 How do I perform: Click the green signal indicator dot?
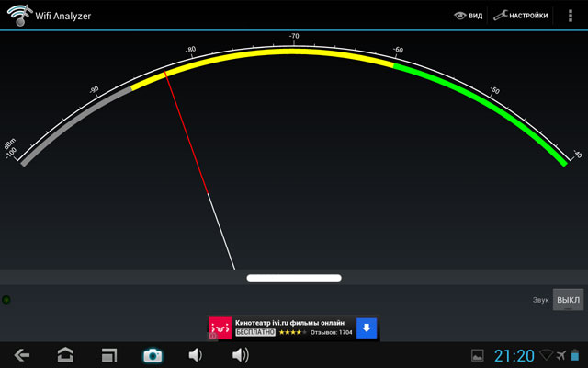pos(6,300)
